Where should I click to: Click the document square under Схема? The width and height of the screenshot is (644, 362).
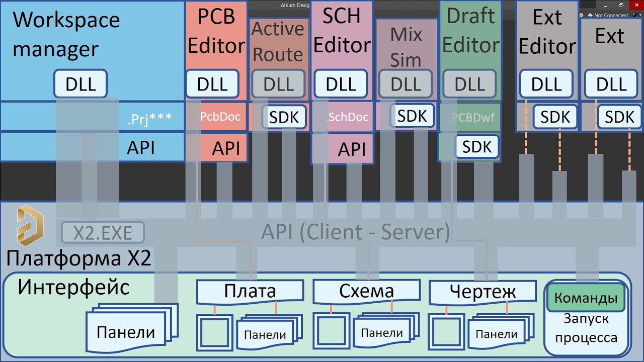[x=332, y=331]
